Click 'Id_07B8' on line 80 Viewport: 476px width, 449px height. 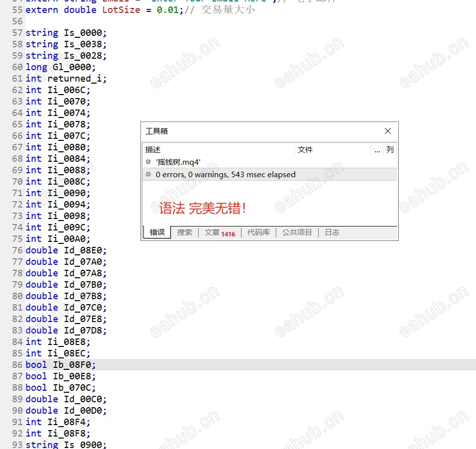pos(83,296)
